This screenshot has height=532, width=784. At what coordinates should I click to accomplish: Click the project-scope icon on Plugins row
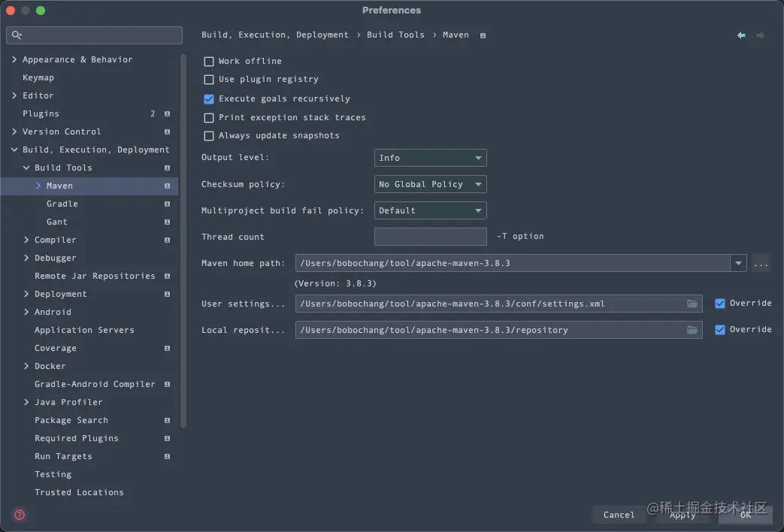pyautogui.click(x=167, y=113)
